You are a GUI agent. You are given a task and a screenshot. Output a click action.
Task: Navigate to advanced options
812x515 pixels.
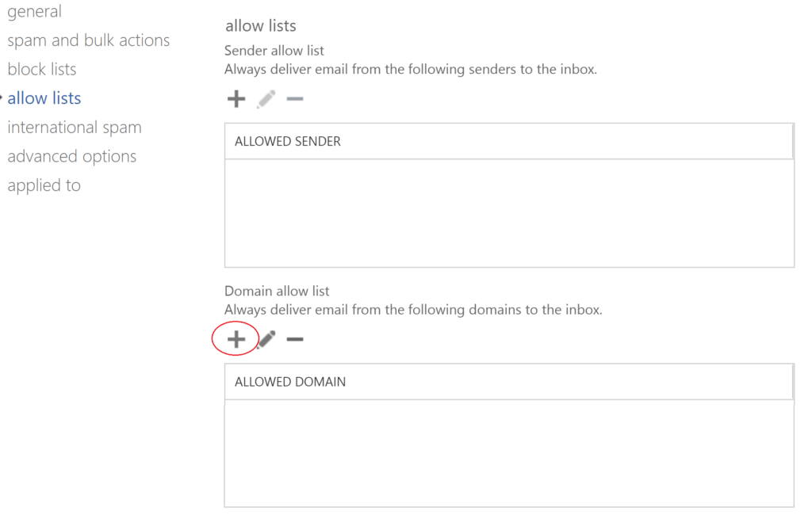tap(72, 156)
